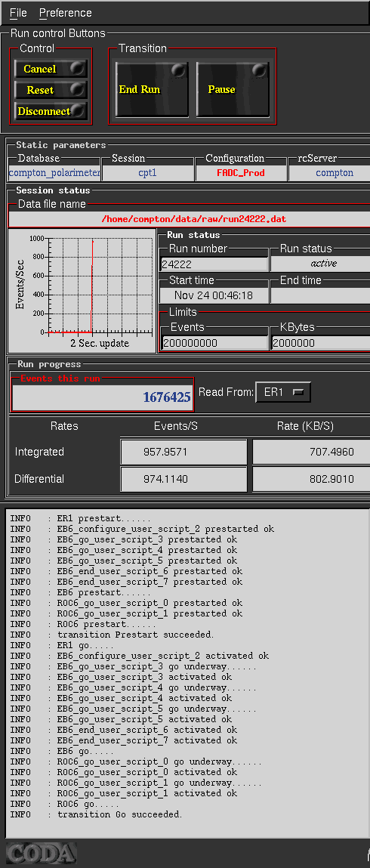The width and height of the screenshot is (370, 868).
Task: Click the indicator light on Pause button
Action: [259, 70]
